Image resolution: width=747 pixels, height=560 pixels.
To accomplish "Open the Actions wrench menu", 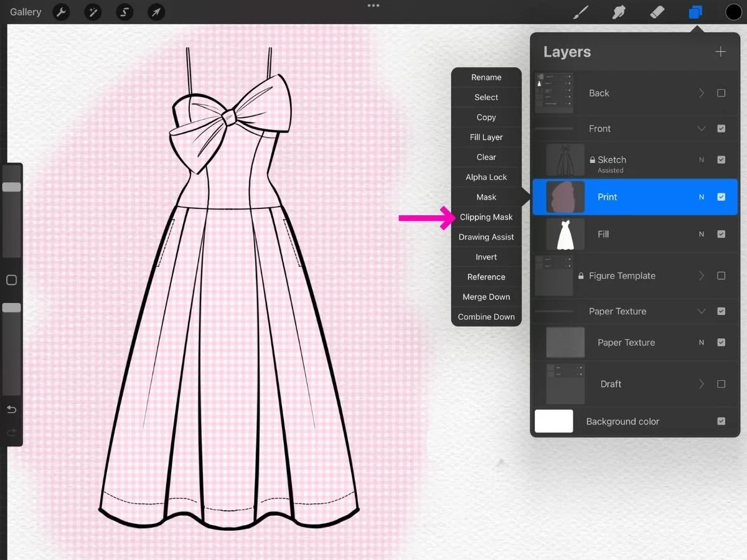I will pos(61,12).
